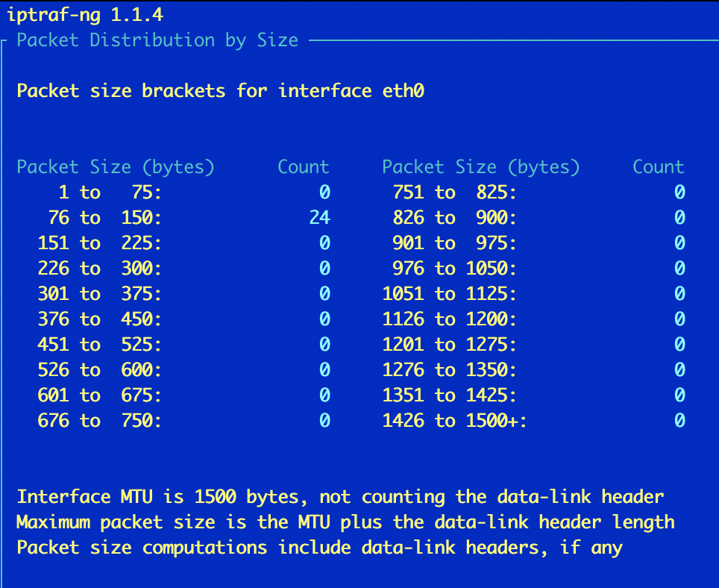Click the right 'Packet Size (bytes)' column header

click(481, 167)
